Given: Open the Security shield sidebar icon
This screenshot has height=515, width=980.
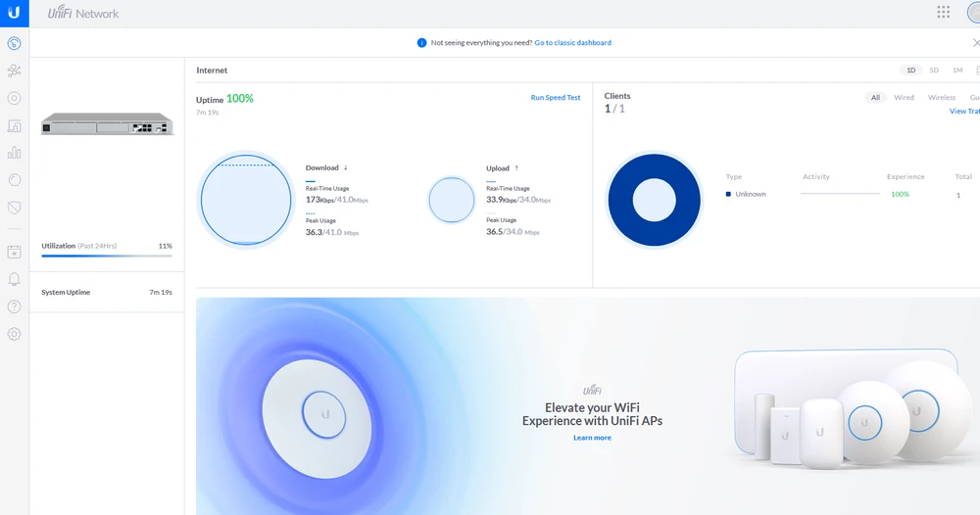Looking at the screenshot, I should [14, 208].
